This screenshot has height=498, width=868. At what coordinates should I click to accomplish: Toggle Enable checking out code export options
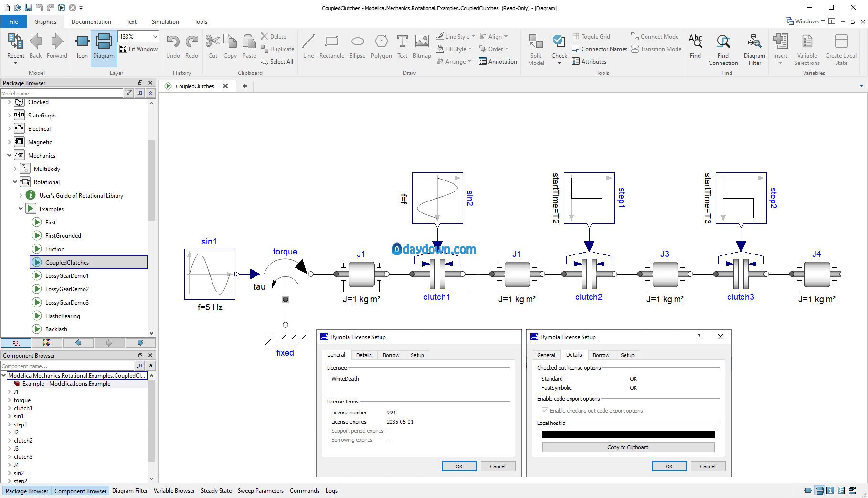coord(592,411)
